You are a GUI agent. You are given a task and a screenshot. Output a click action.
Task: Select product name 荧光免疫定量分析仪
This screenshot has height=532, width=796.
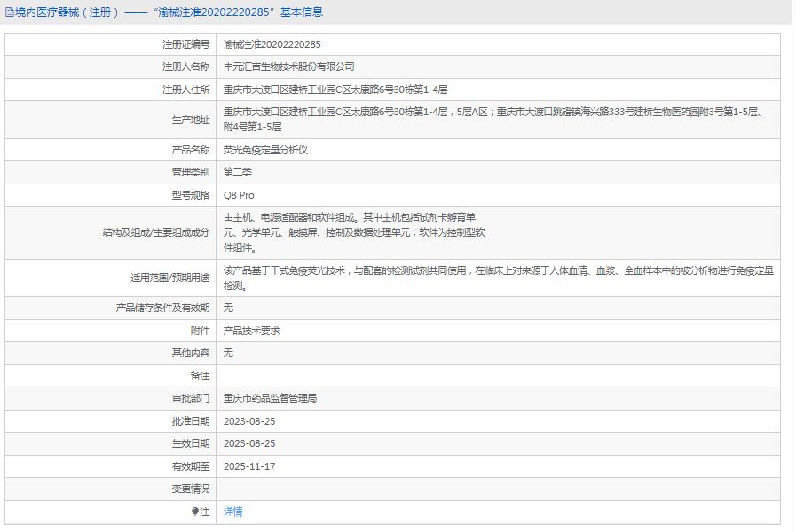(265, 150)
